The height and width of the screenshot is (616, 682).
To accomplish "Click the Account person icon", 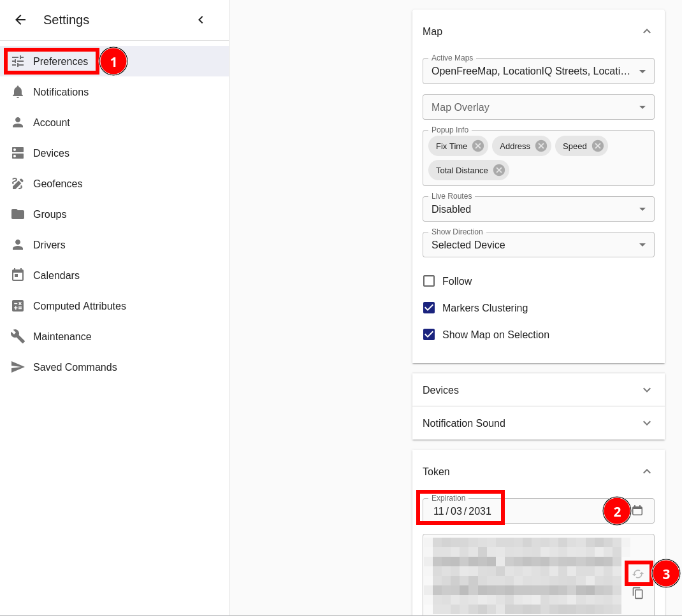I will 18,122.
